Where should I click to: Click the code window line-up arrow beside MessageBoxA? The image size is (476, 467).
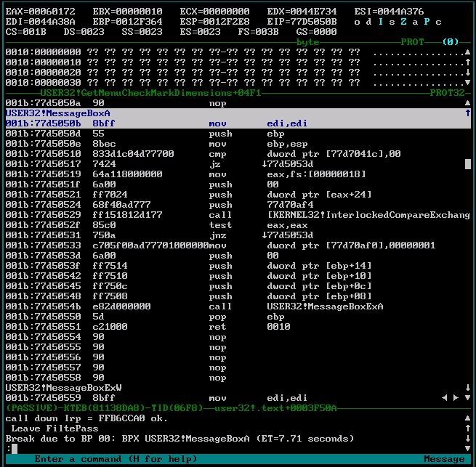coord(467,113)
